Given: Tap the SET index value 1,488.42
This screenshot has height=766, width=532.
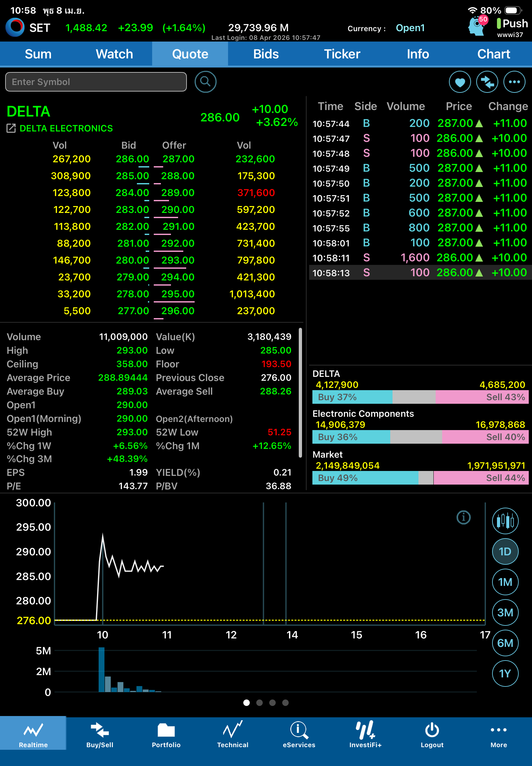Looking at the screenshot, I should [86, 28].
